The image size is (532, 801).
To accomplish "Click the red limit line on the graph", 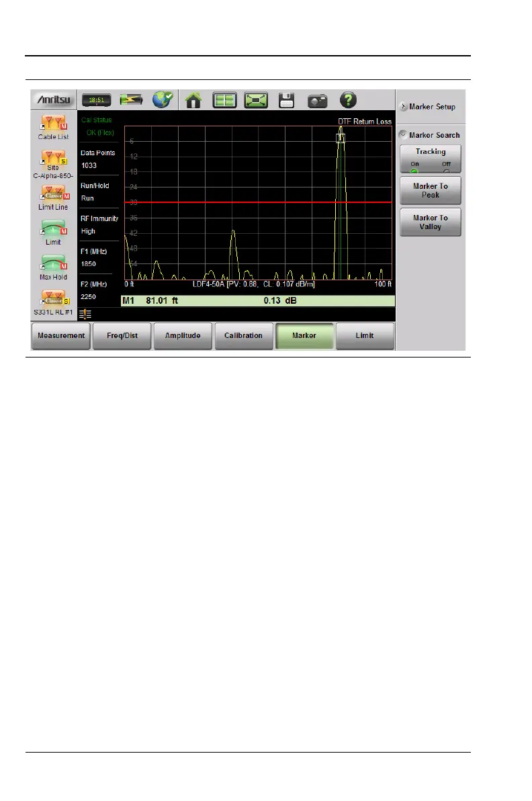I will click(259, 202).
